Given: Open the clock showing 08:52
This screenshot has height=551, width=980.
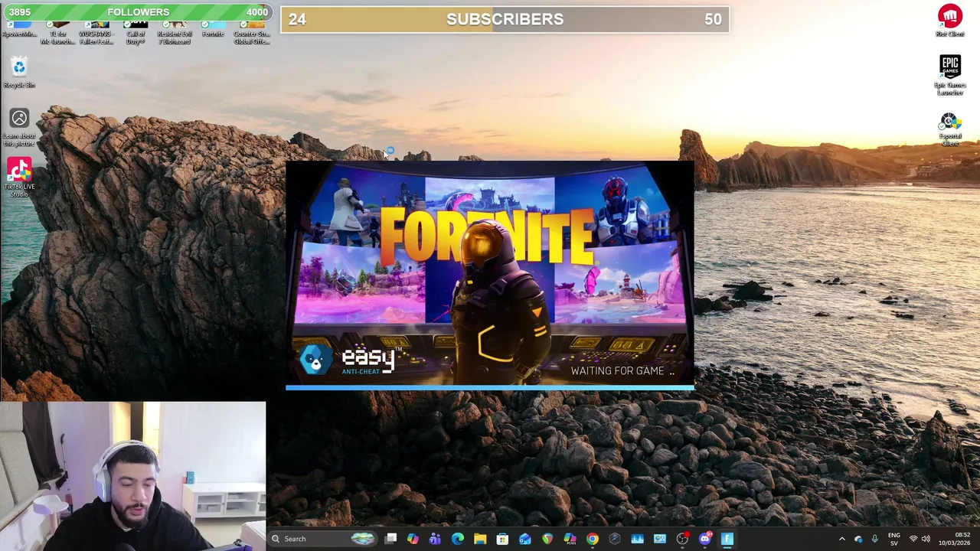Looking at the screenshot, I should [x=955, y=539].
